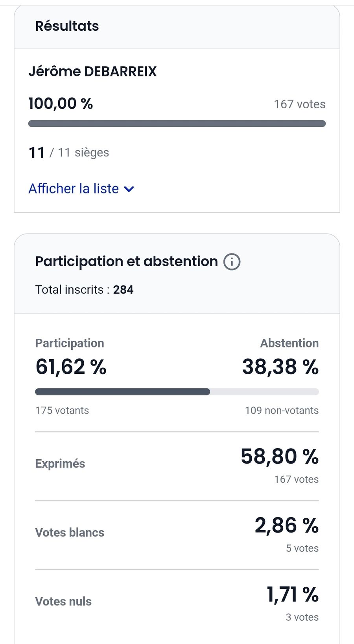The height and width of the screenshot is (644, 354).
Task: Open the Afficher la liste link
Action: [74, 189]
